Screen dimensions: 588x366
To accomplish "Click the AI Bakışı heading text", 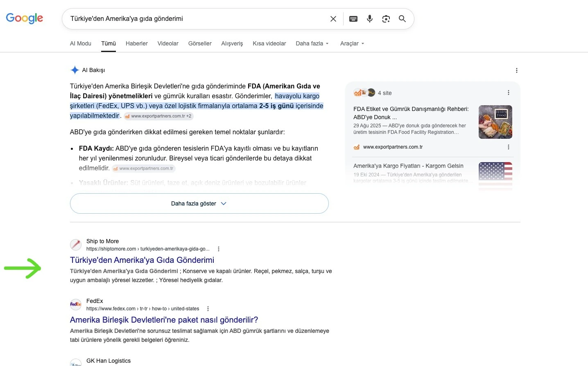I will click(x=94, y=70).
